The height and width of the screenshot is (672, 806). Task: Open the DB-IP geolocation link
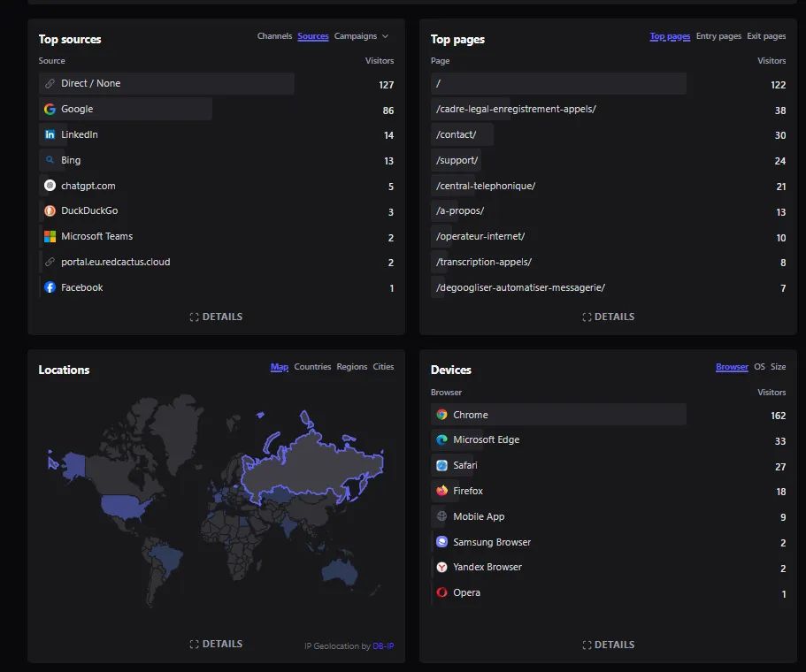[383, 646]
